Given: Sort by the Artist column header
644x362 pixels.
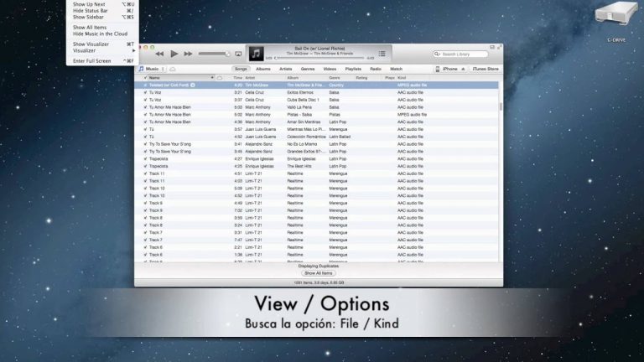Looking at the screenshot, I should click(x=250, y=78).
